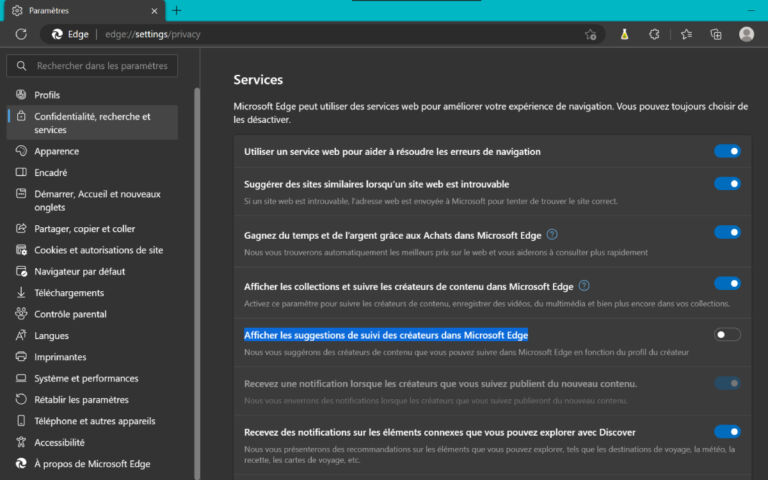Click the Edge logo in the address bar

coord(57,34)
